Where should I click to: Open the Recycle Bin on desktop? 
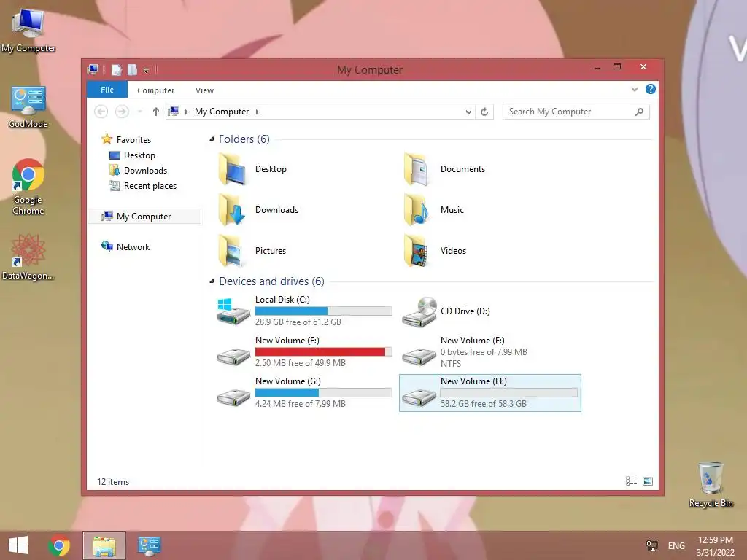click(x=711, y=484)
